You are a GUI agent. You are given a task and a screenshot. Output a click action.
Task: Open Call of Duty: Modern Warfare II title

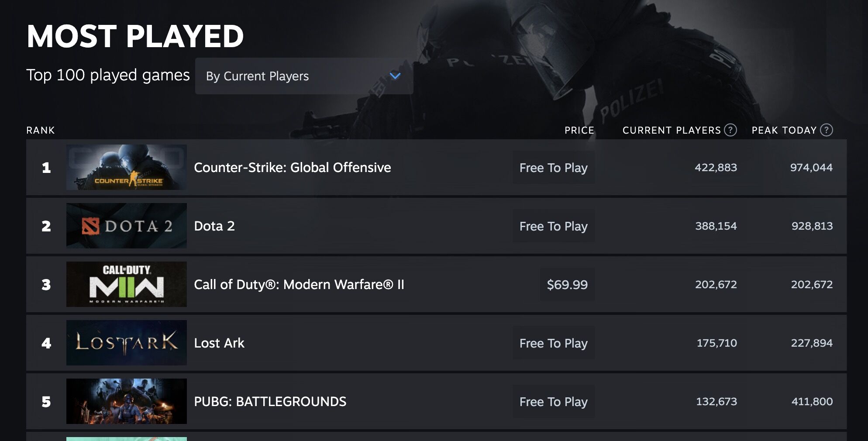click(299, 285)
